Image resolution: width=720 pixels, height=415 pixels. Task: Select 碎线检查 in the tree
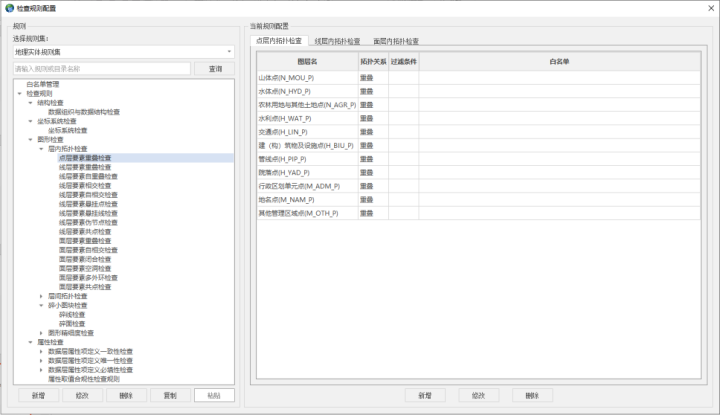pos(73,315)
